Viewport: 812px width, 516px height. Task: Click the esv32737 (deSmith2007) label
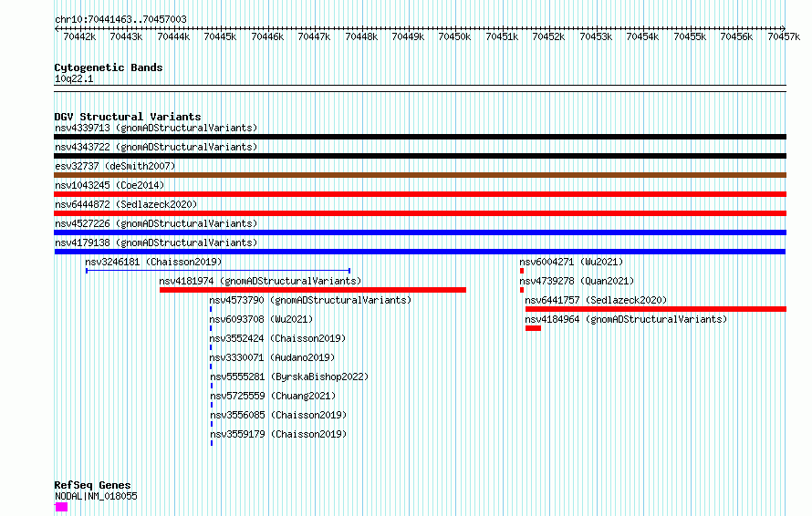point(115,166)
